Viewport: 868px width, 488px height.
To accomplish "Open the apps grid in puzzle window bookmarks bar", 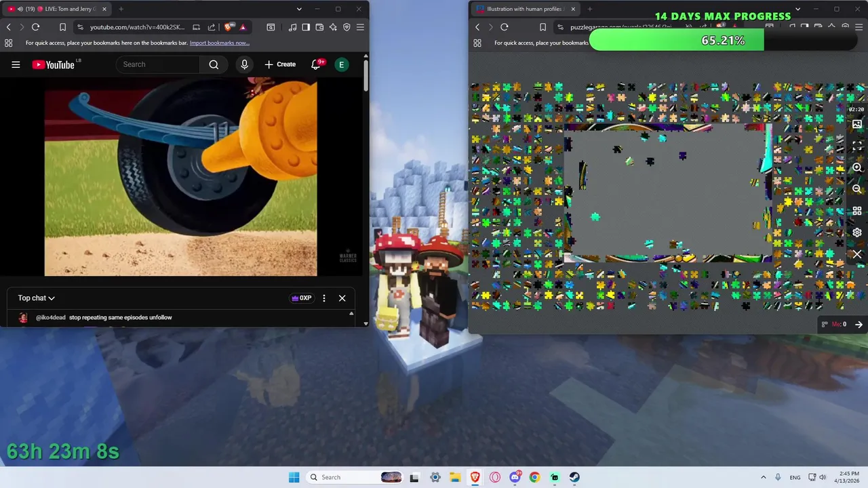I will pos(477,43).
